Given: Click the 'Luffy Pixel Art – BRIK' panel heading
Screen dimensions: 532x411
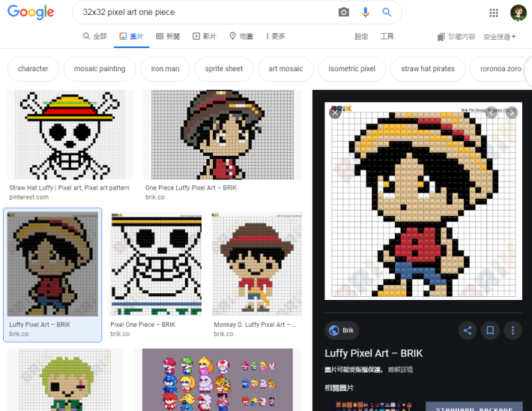Looking at the screenshot, I should coord(374,353).
